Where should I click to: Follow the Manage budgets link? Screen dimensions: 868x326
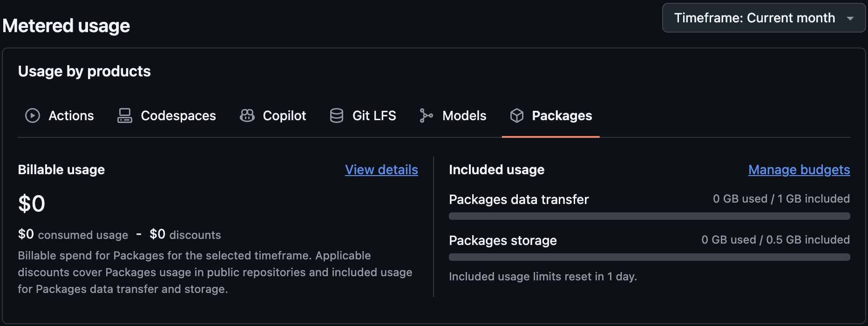(799, 170)
